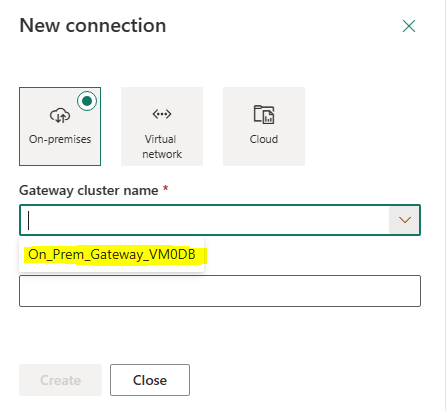Click the New connection heading

point(93,25)
